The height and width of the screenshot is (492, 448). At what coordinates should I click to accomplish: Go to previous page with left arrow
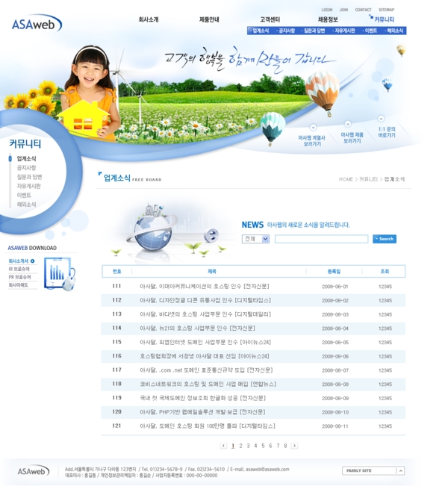[223, 446]
